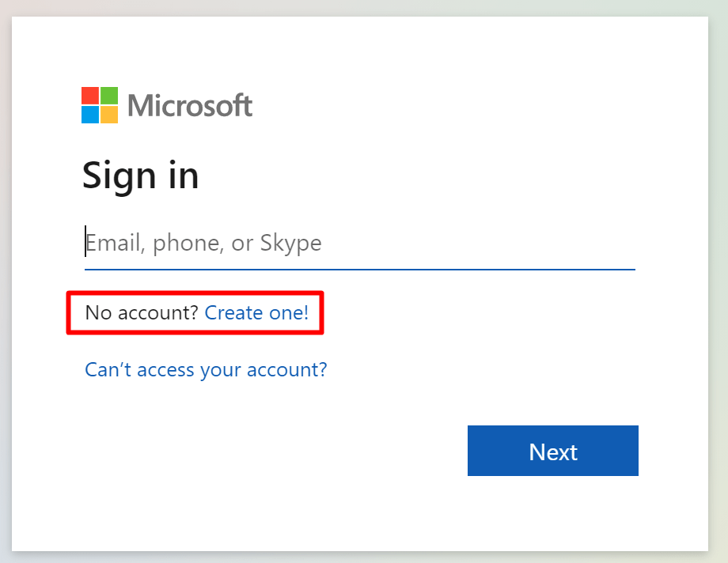The height and width of the screenshot is (563, 728).
Task: Open the "Can't access your account?" link
Action: 206,369
